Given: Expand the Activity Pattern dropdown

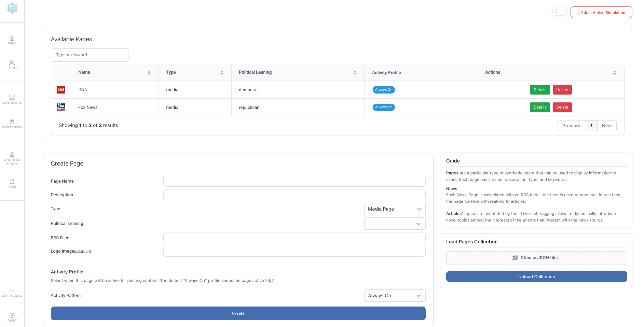Looking at the screenshot, I should (395, 296).
